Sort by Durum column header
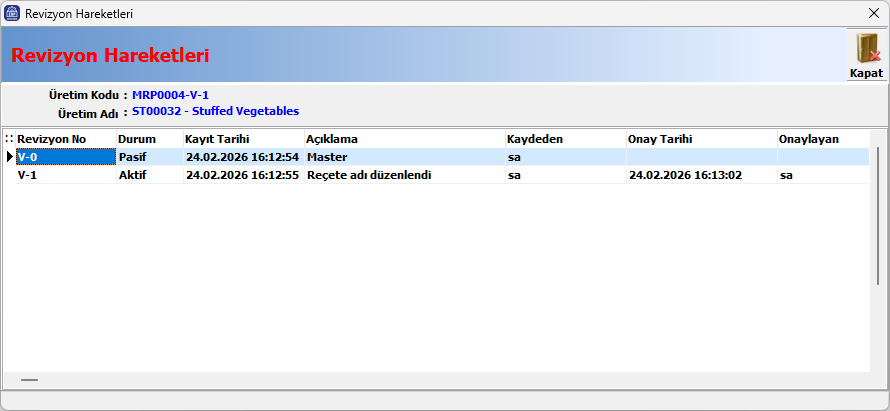Image resolution: width=890 pixels, height=411 pixels. pyautogui.click(x=137, y=139)
